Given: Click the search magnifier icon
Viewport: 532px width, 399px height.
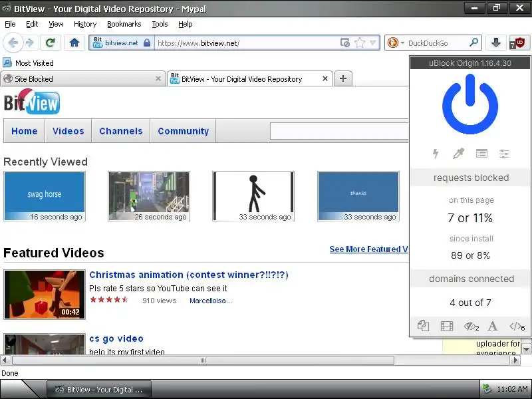Looking at the screenshot, I should point(474,43).
